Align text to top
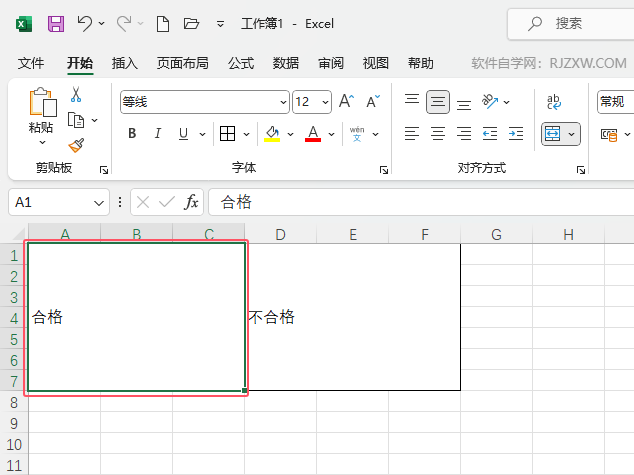 tap(412, 101)
